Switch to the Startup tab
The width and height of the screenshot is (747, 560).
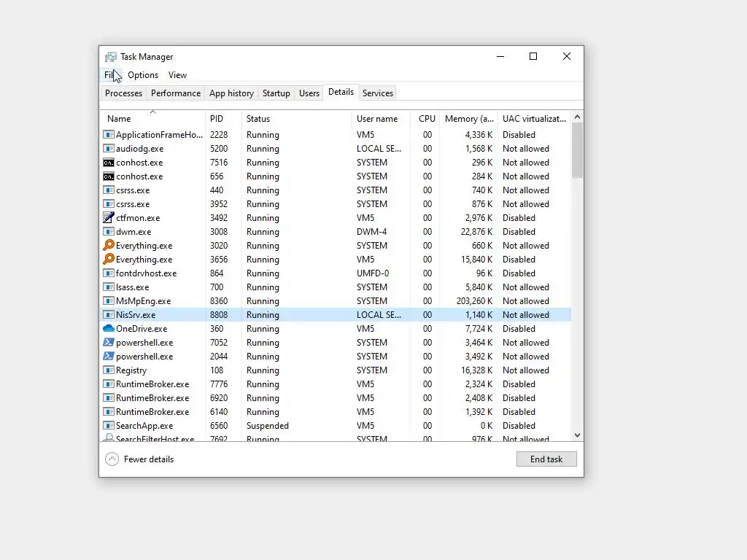click(276, 93)
